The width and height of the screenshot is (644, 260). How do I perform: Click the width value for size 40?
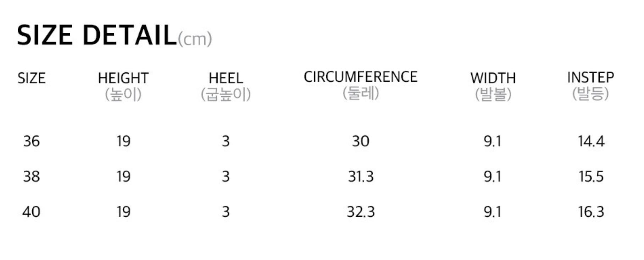(x=493, y=212)
